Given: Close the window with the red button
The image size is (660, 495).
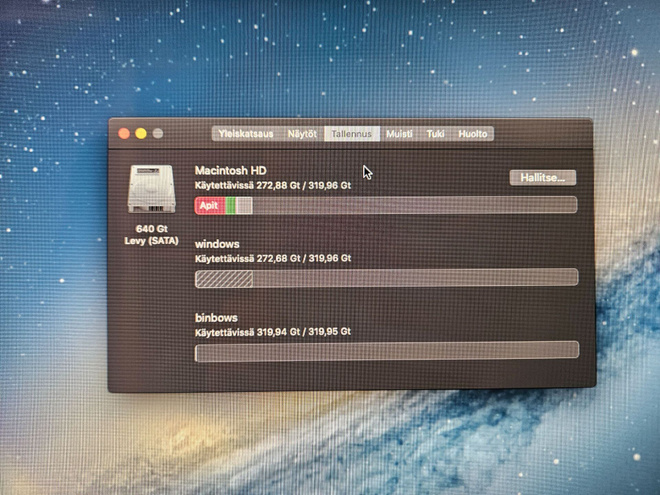Looking at the screenshot, I should pyautogui.click(x=124, y=134).
